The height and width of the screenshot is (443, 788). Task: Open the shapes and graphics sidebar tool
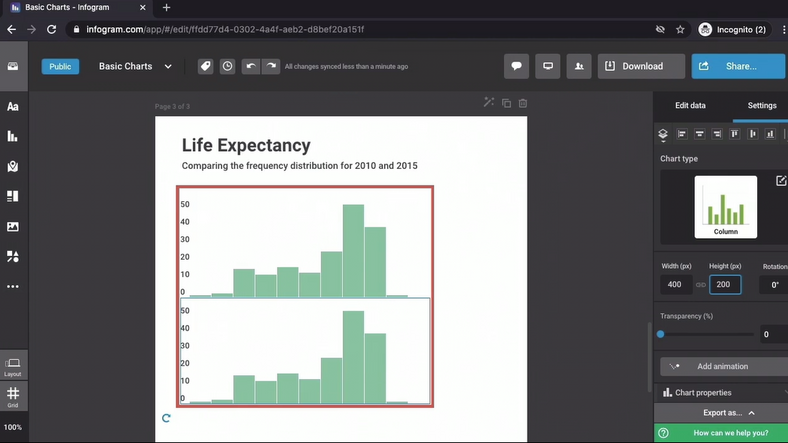tap(13, 256)
